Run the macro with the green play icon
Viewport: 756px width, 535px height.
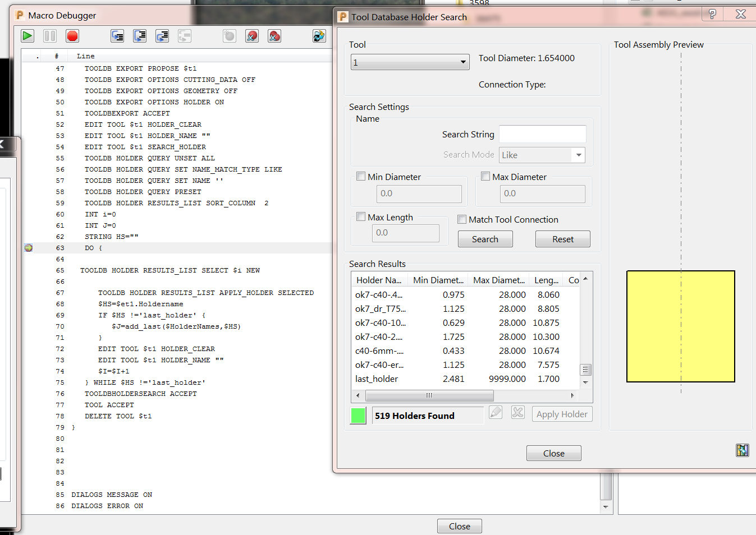click(27, 36)
